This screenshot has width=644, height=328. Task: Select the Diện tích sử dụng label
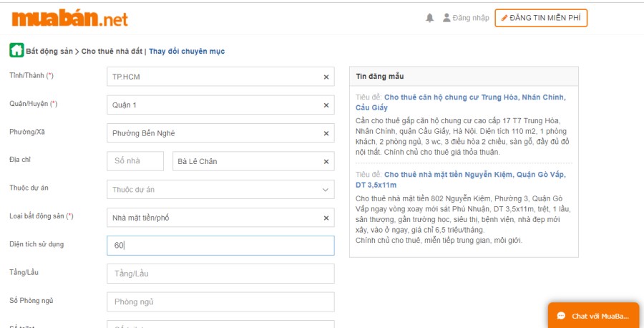[36, 244]
